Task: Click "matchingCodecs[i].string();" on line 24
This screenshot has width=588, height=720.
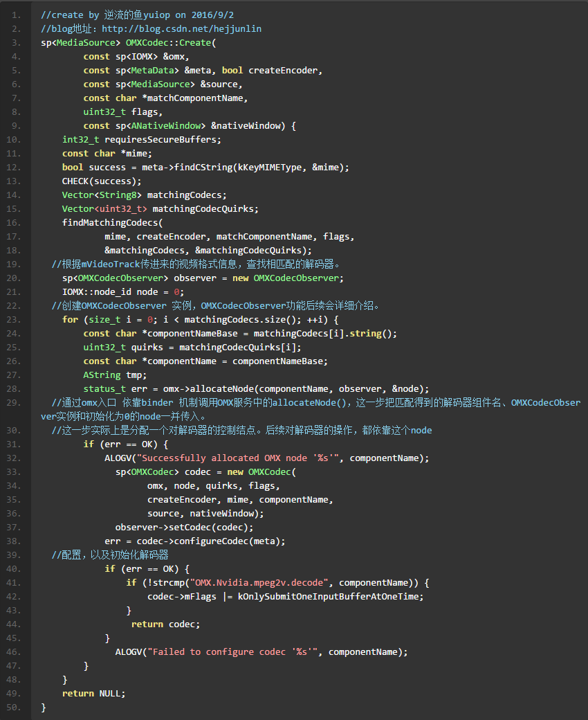Action: coord(325,334)
